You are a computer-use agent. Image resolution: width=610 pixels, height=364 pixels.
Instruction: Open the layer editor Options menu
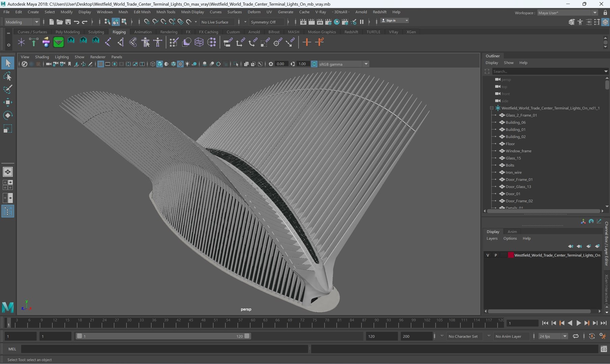tap(510, 238)
